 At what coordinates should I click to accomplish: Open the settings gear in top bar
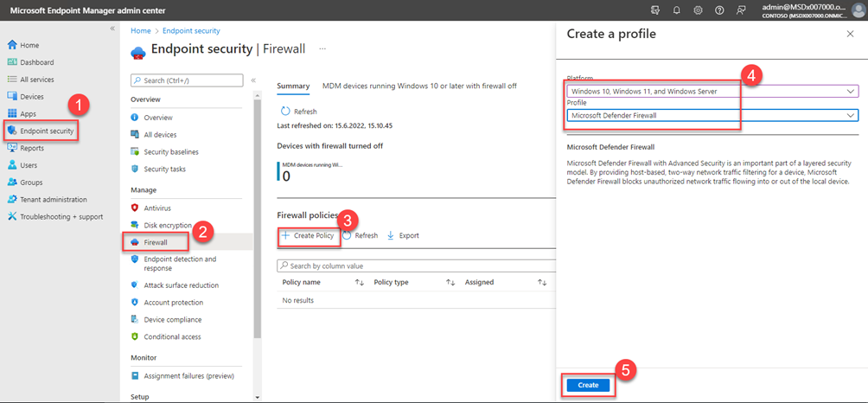tap(698, 10)
